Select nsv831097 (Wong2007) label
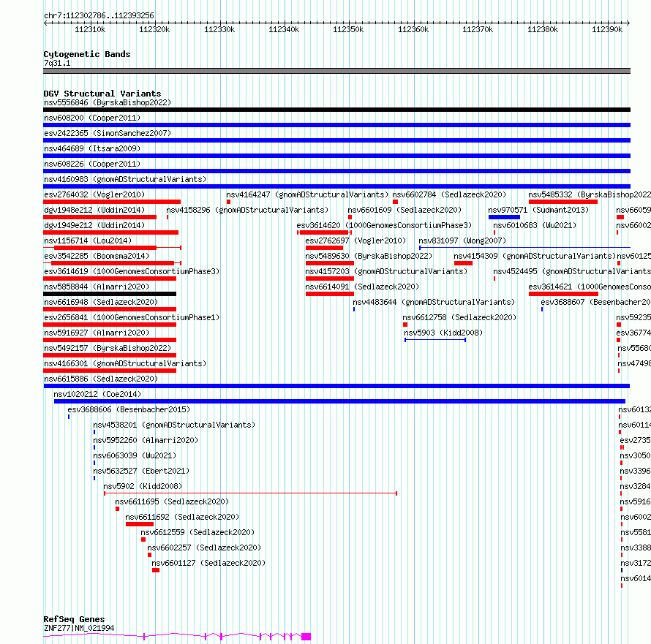Viewport: 651px width, 644px height. click(462, 240)
